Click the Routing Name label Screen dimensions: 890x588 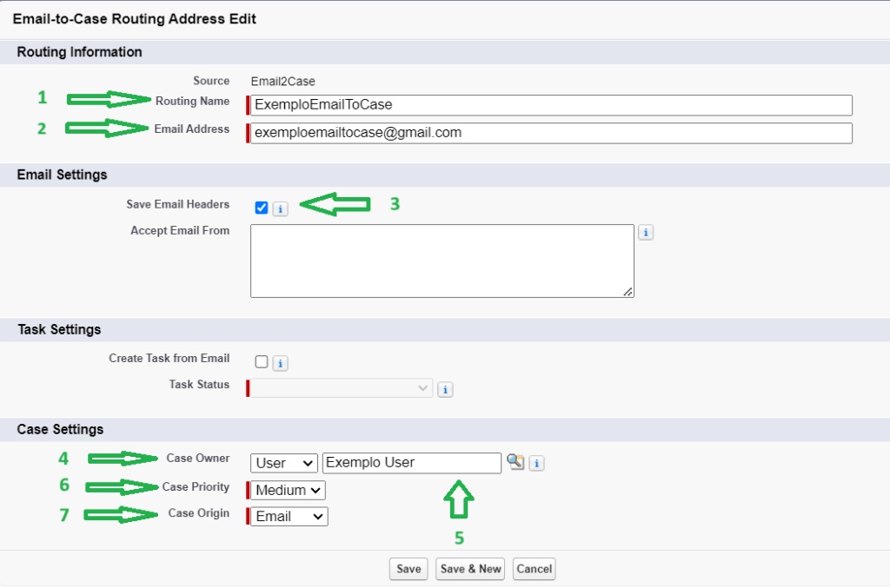coord(192,101)
